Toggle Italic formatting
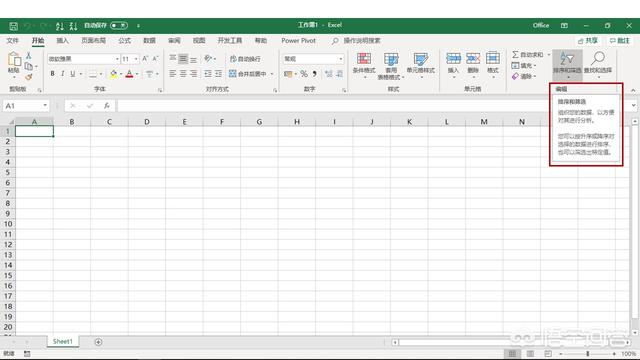 (x=62, y=74)
